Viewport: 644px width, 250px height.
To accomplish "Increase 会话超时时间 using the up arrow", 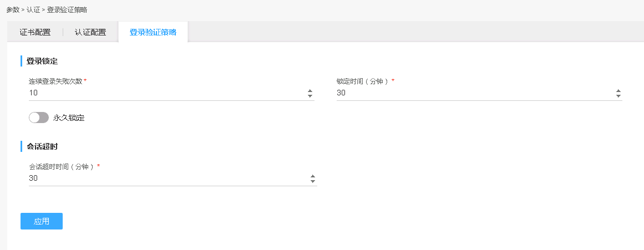I will (313, 176).
